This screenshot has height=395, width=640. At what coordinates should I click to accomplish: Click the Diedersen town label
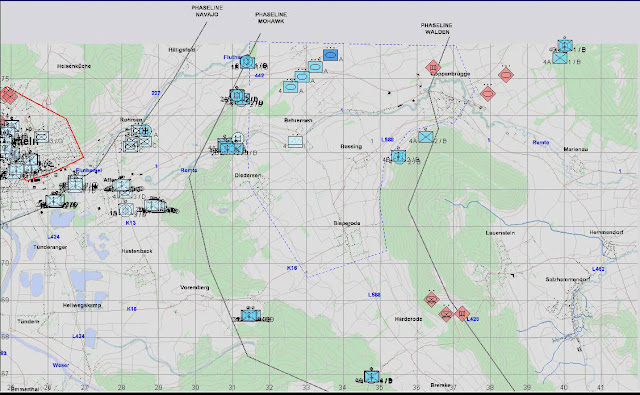tap(248, 175)
